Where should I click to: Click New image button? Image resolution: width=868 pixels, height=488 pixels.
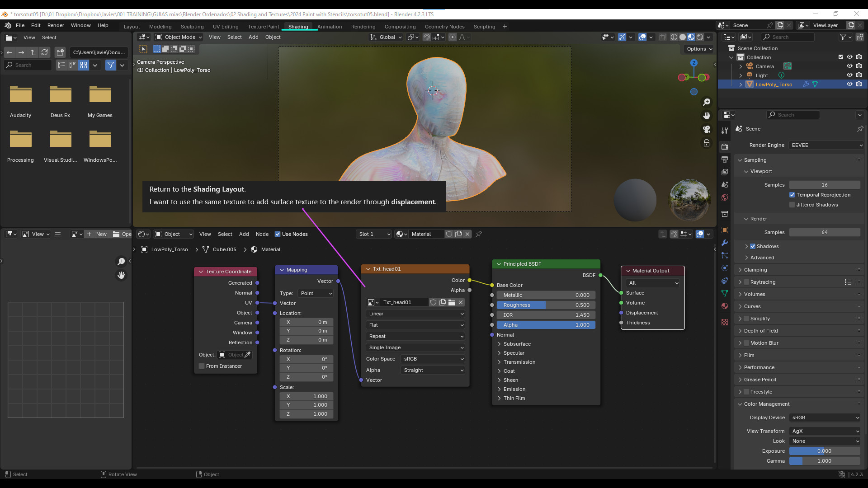[97, 234]
